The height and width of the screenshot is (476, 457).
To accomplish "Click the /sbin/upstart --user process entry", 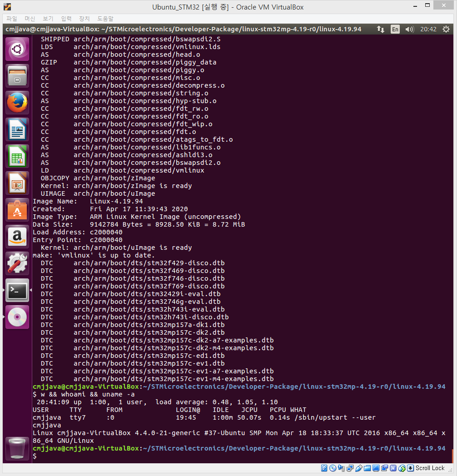I will tap(335, 417).
